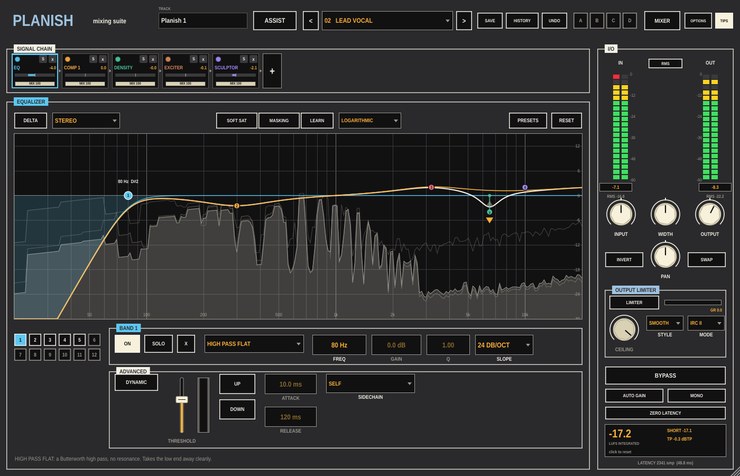
Task: Go to previous track with left arrow
Action: [311, 21]
